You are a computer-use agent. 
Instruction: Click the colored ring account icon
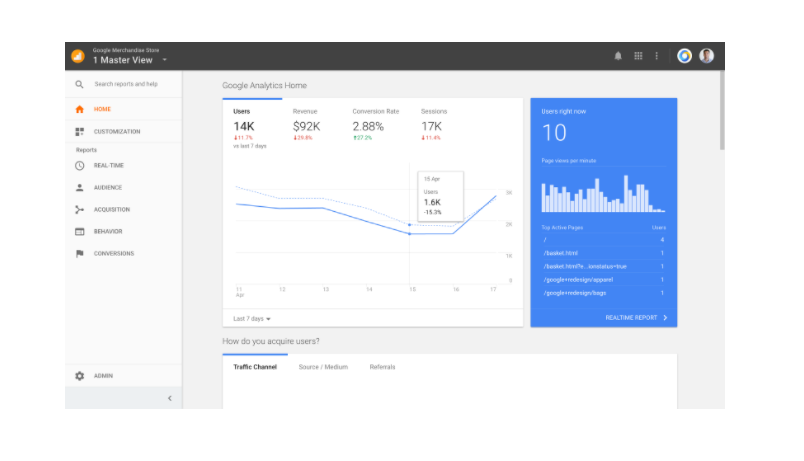pos(684,56)
